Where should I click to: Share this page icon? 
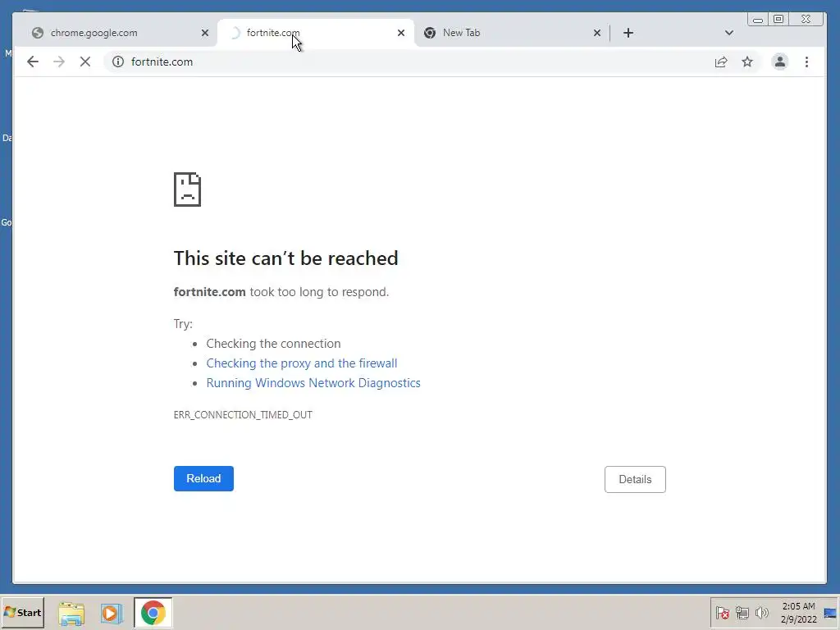click(721, 62)
